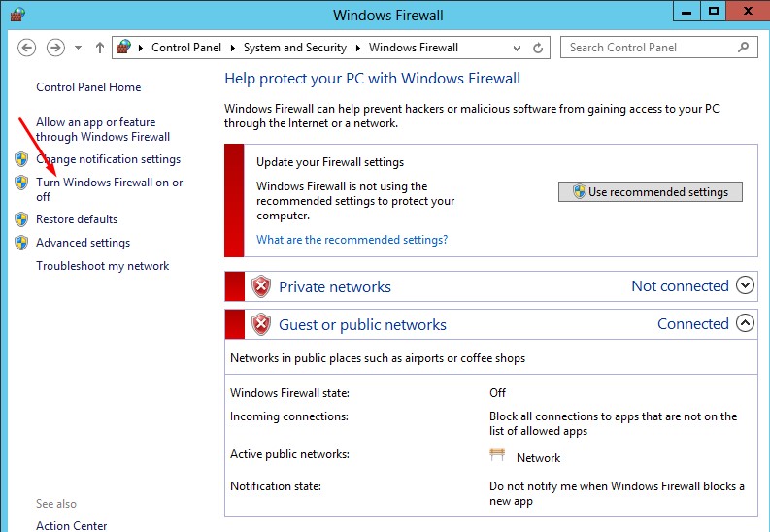This screenshot has height=532, width=770.
Task: Select System and Security in breadcrumb
Action: (294, 48)
